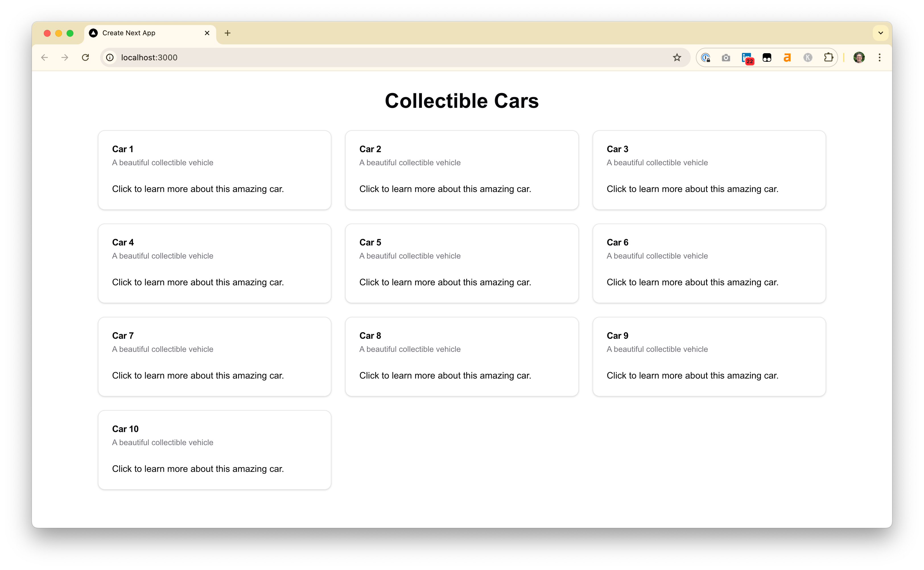Open a new browser tab

pyautogui.click(x=227, y=33)
